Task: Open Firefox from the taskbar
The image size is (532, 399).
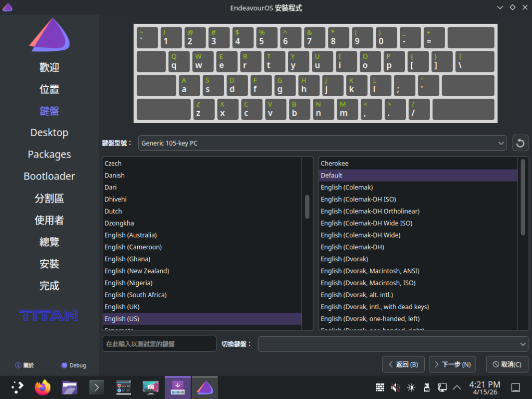Action: pos(43,387)
